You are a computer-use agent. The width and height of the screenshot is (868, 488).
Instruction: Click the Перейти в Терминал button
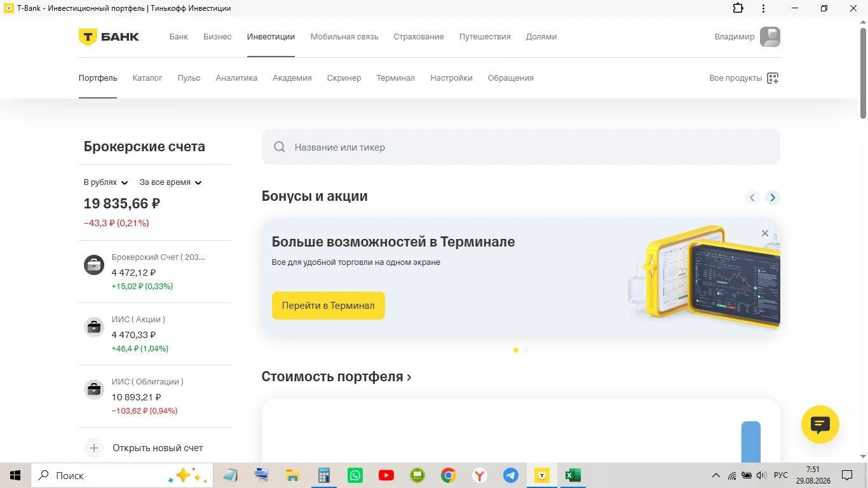point(329,306)
